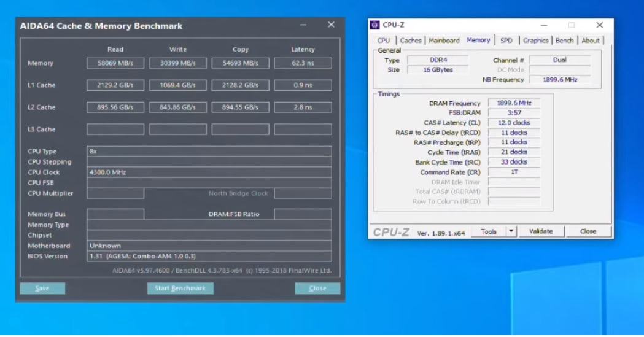Open the SPD tab in CPU-Z

coord(506,41)
